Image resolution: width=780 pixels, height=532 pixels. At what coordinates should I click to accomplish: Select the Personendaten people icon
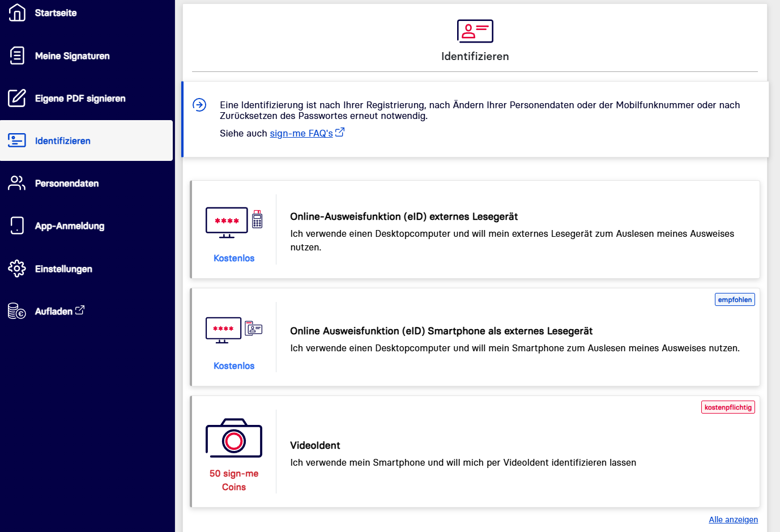pyautogui.click(x=17, y=183)
